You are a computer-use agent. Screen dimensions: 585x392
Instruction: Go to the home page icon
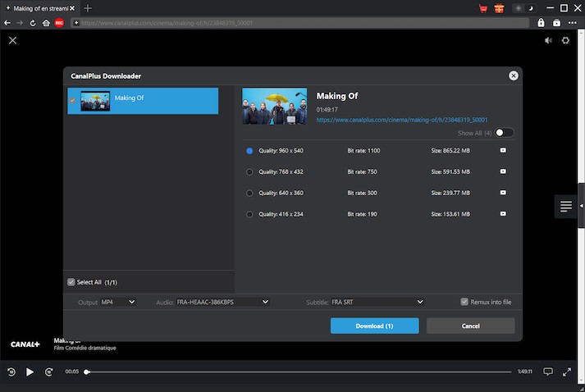pyautogui.click(x=46, y=23)
